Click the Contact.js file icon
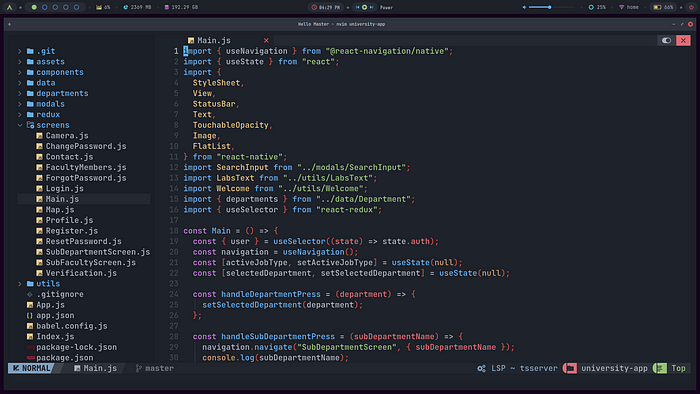The height and width of the screenshot is (394, 700). [39, 157]
